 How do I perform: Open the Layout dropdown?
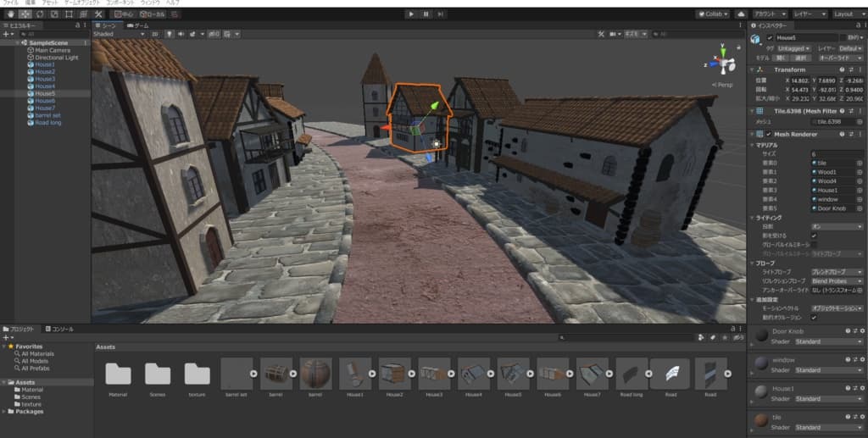pyautogui.click(x=847, y=14)
